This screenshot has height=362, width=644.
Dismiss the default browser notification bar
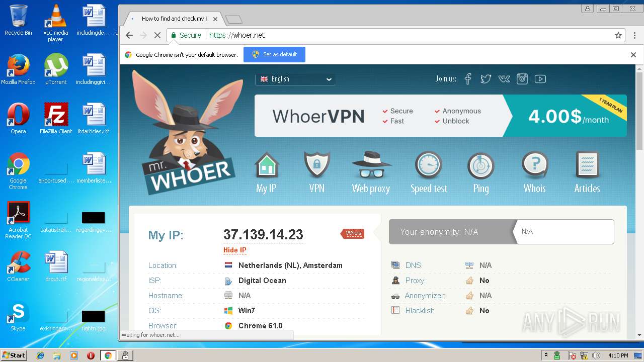pos(633,54)
